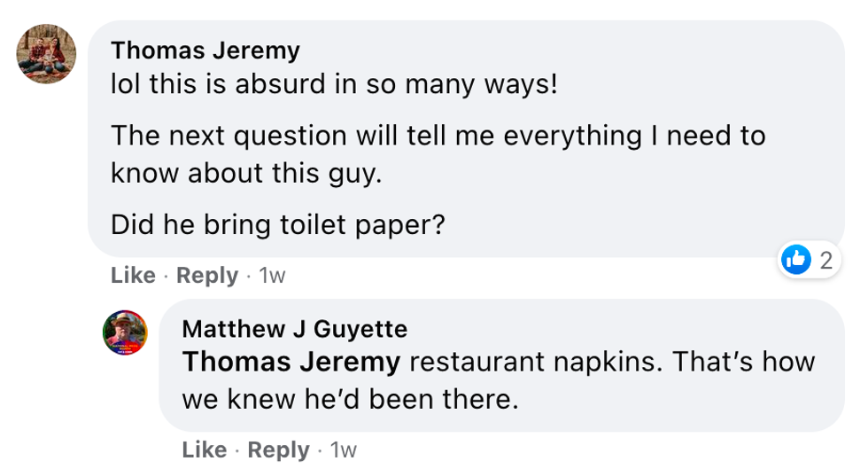Click the 1w timestamp under Matthew's reply
Screen dimensions: 868x469
tap(343, 450)
